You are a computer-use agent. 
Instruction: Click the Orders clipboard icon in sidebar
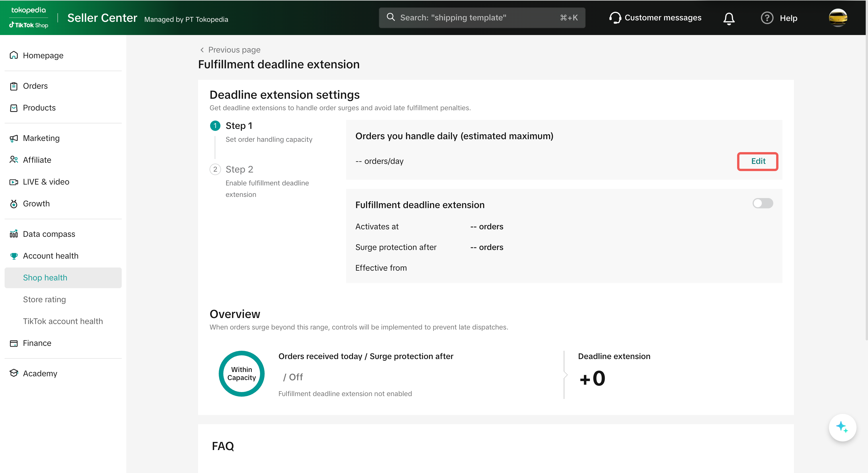click(x=14, y=86)
